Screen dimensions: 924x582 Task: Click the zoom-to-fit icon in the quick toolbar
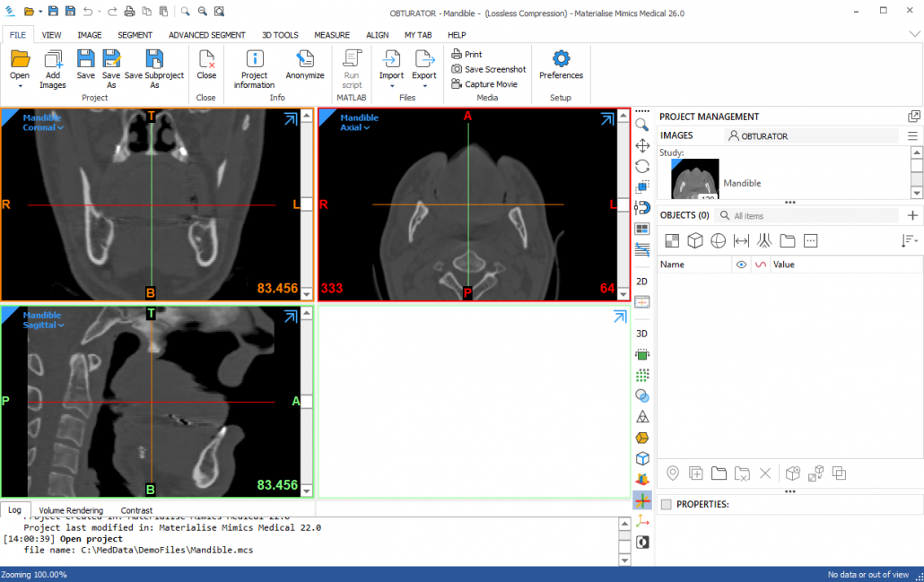click(x=219, y=11)
